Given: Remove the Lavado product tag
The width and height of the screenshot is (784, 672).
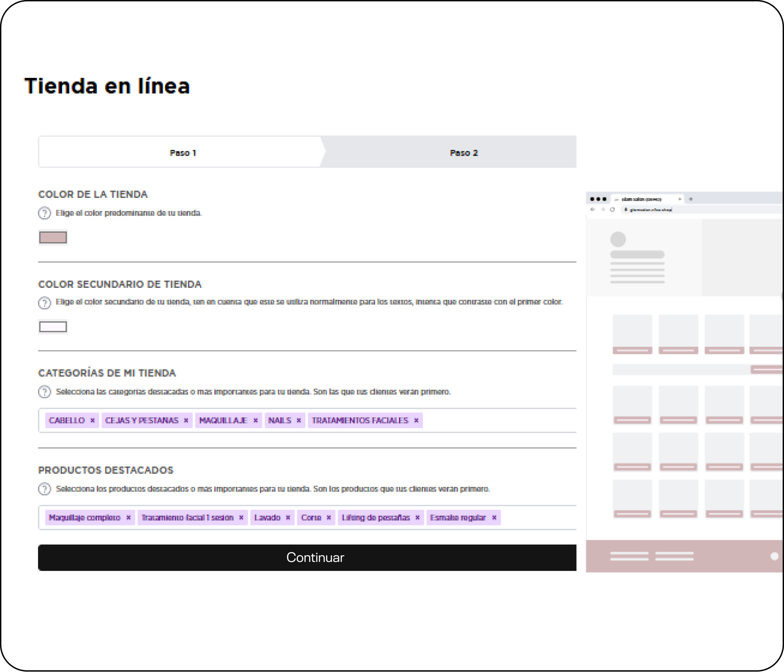Looking at the screenshot, I should [x=288, y=518].
